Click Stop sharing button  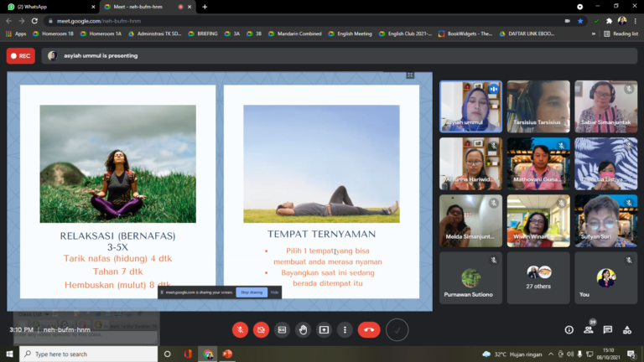[x=251, y=292]
